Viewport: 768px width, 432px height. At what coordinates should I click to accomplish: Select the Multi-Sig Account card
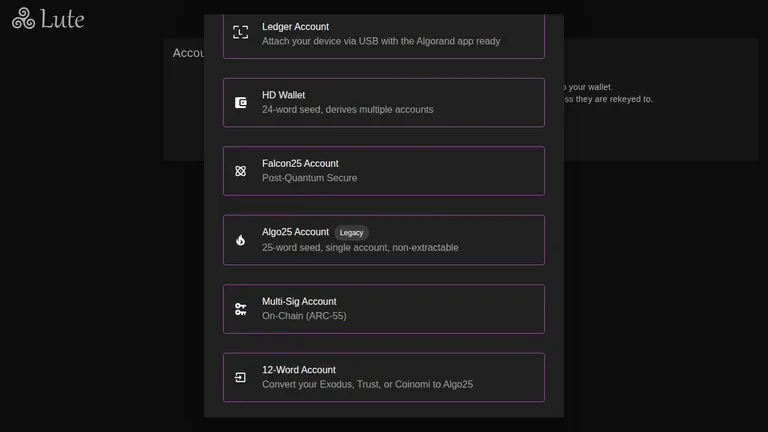[x=384, y=309]
